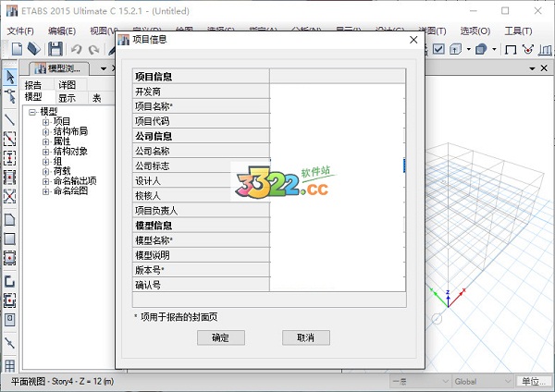The width and height of the screenshot is (555, 392).
Task: Expand the 结构布局 tree node
Action: pyautogui.click(x=45, y=132)
